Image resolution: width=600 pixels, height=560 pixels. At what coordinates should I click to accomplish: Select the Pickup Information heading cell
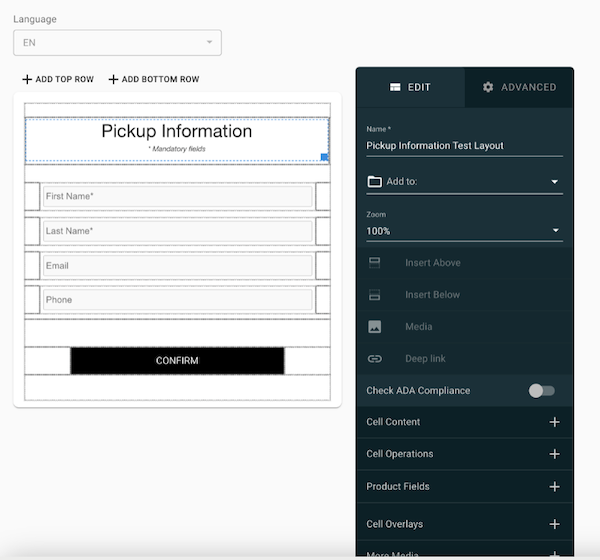(x=177, y=140)
